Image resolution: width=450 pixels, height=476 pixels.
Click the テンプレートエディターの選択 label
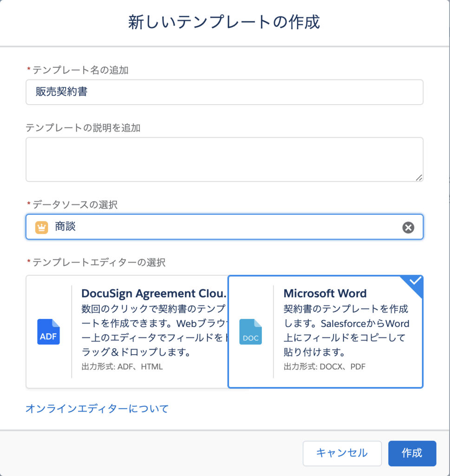tap(99, 262)
